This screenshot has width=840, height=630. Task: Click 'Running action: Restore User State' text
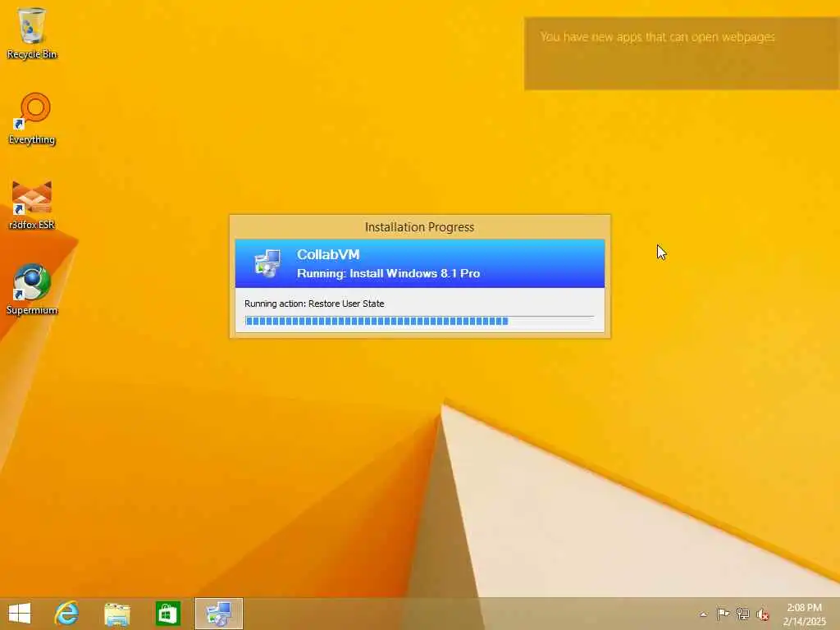pyautogui.click(x=314, y=304)
